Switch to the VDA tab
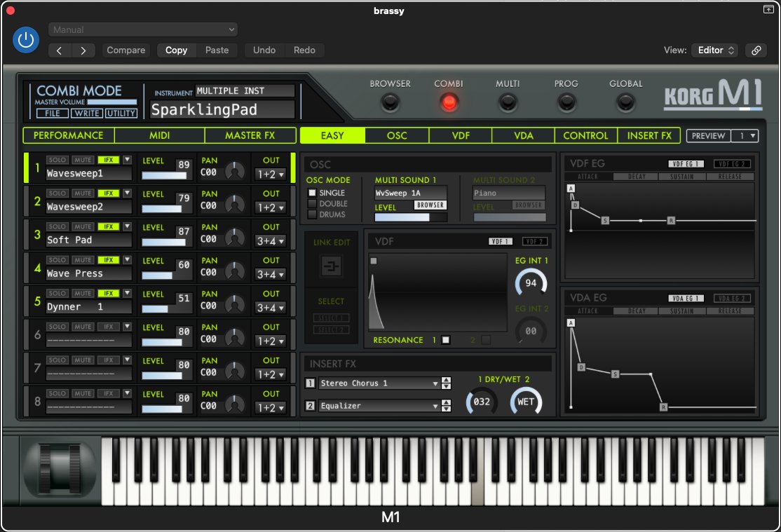 [x=524, y=135]
